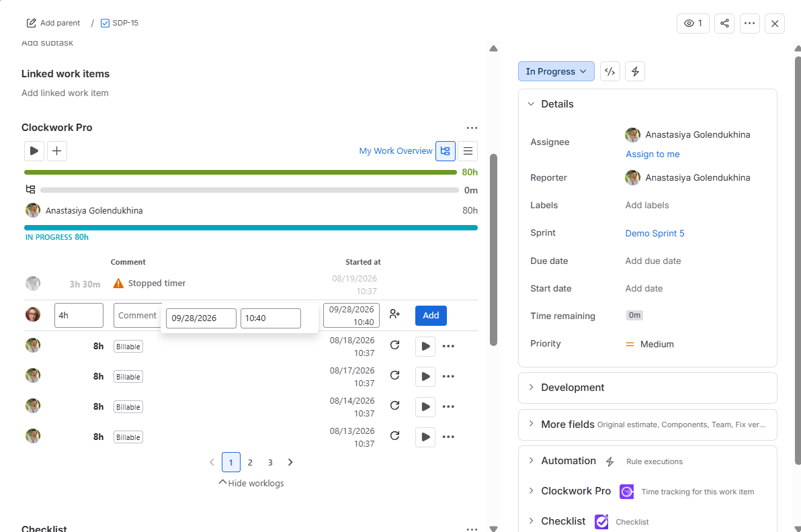Repeat the 08/13/2026 worklog
The width and height of the screenshot is (801, 532).
pos(394,436)
